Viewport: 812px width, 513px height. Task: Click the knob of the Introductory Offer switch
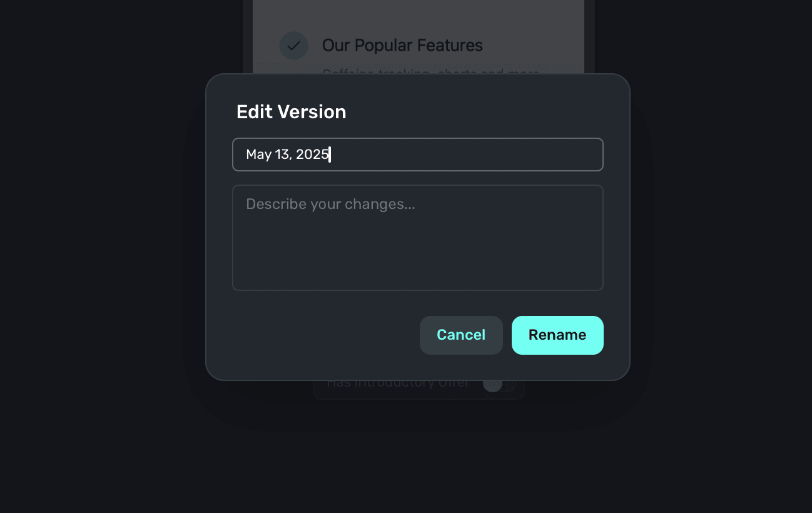pos(493,384)
